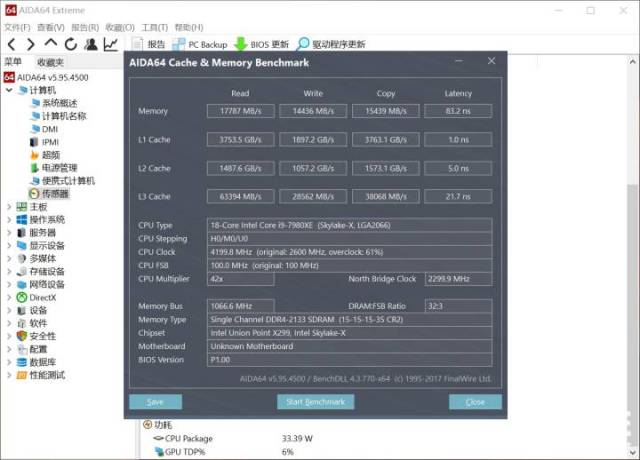640x460 pixels.
Task: Minimize the Cache & Memory Benchmark dialog
Action: point(459,61)
